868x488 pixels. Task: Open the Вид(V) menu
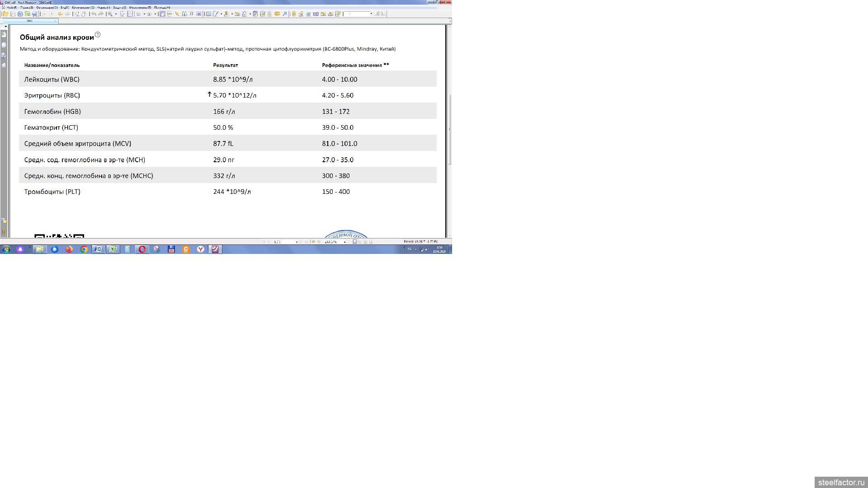[x=65, y=8]
